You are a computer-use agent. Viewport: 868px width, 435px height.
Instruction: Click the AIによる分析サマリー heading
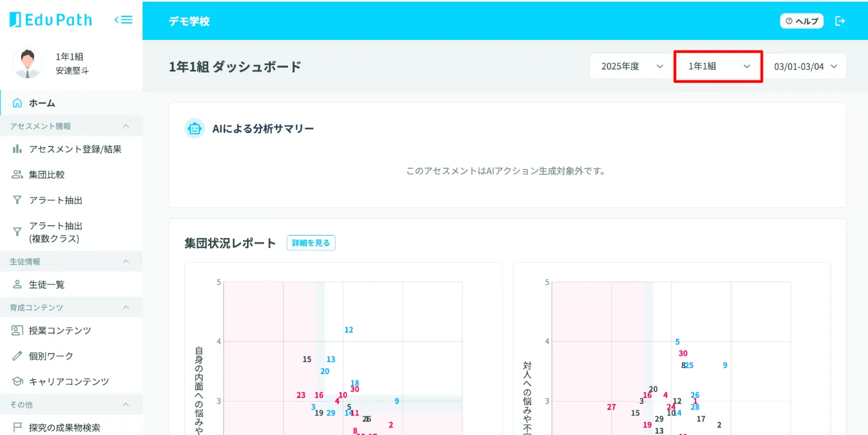264,128
